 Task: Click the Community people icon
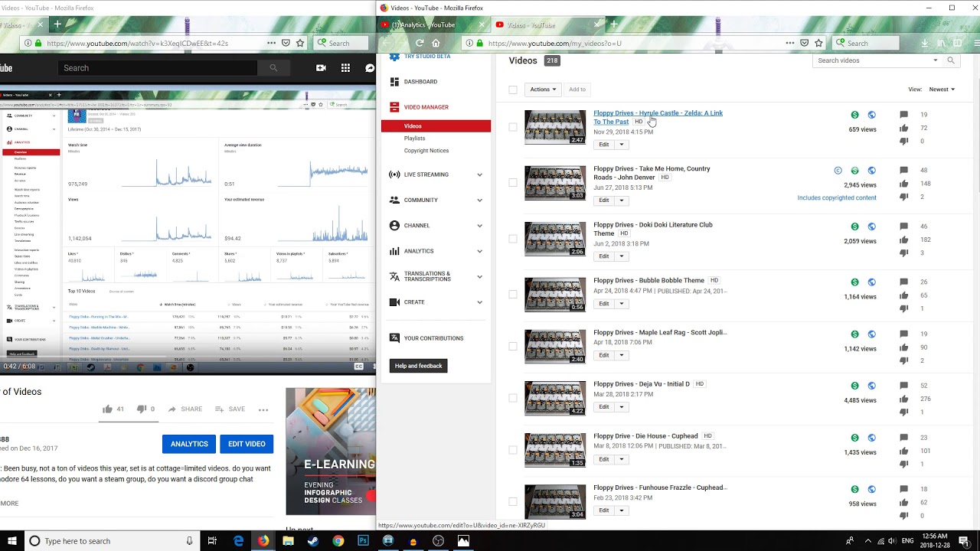(x=394, y=200)
